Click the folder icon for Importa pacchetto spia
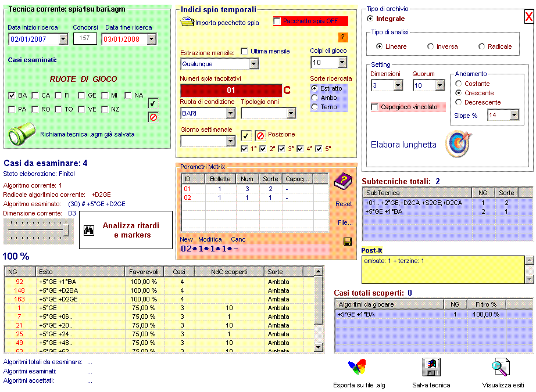The width and height of the screenshot is (536, 392). 187,22
